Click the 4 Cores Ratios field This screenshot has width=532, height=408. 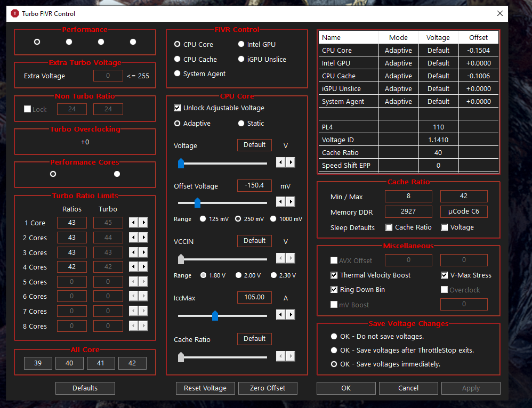tap(72, 267)
